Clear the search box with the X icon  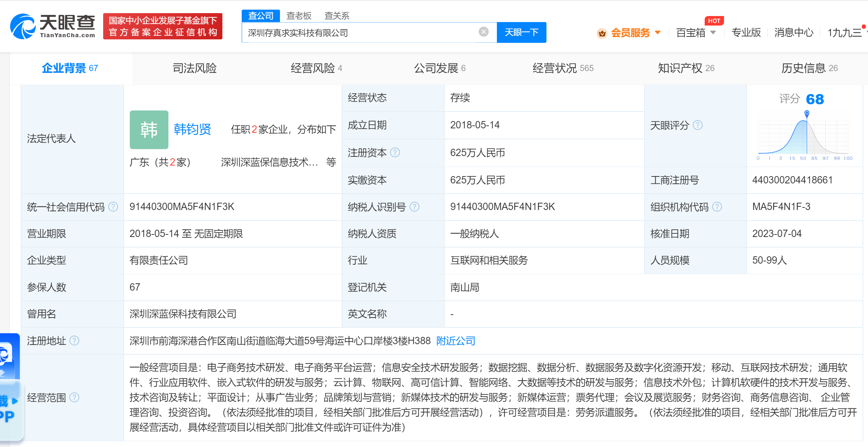(x=483, y=32)
